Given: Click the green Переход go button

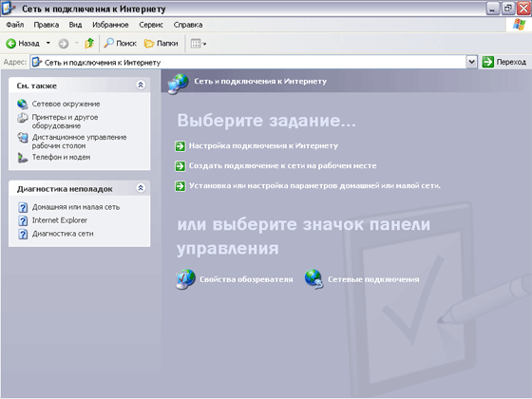Looking at the screenshot, I should pos(504,62).
